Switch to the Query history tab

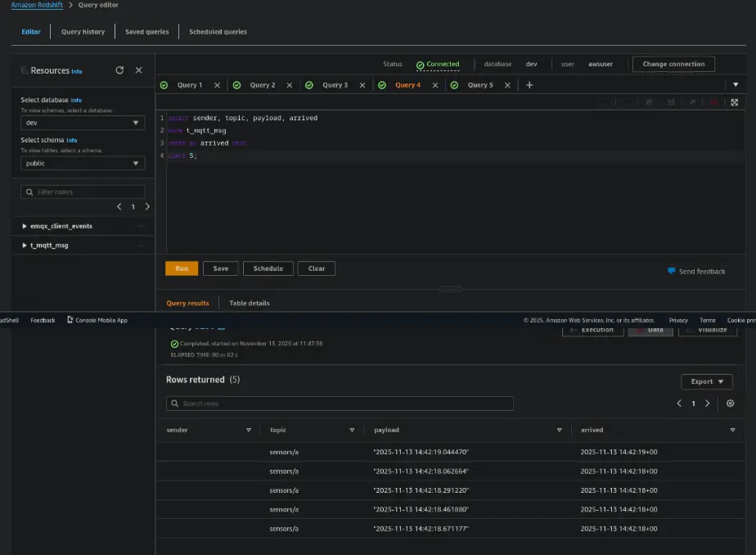pyautogui.click(x=83, y=32)
